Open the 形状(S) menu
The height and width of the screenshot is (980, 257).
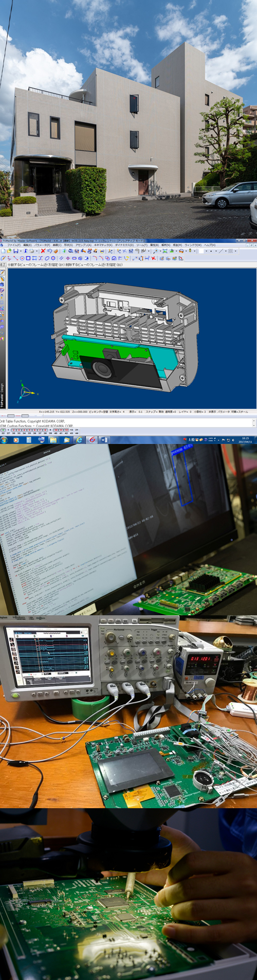(x=69, y=245)
